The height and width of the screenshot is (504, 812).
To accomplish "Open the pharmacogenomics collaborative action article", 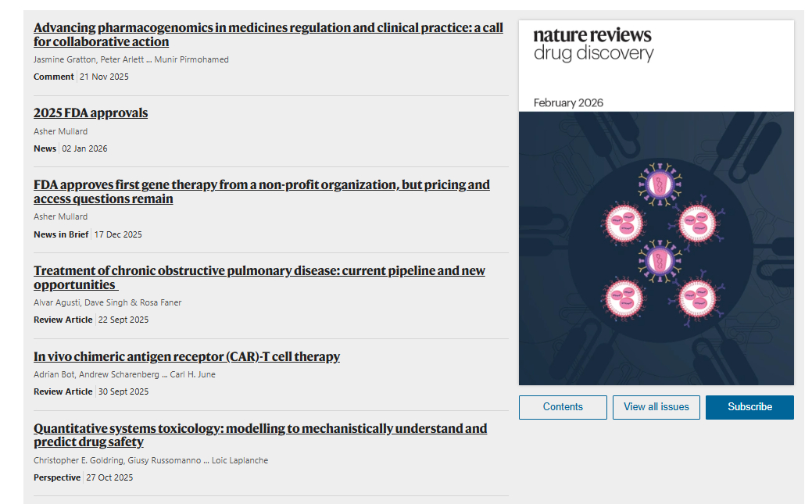I will click(x=268, y=34).
